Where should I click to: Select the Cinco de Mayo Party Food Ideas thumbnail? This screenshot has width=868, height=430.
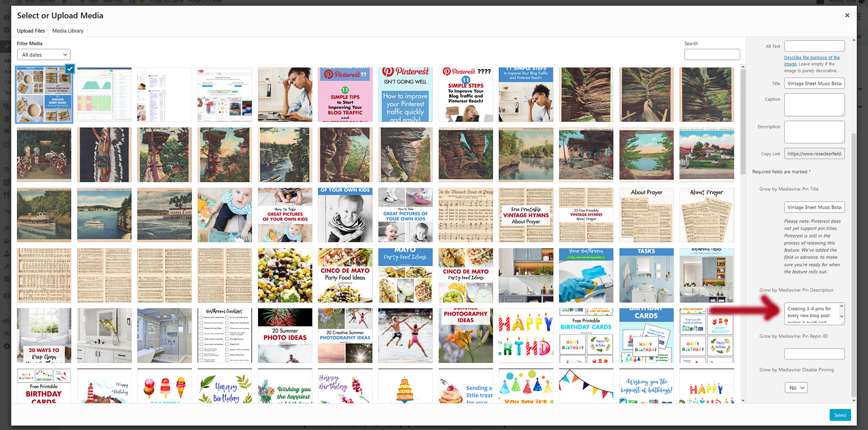(345, 275)
